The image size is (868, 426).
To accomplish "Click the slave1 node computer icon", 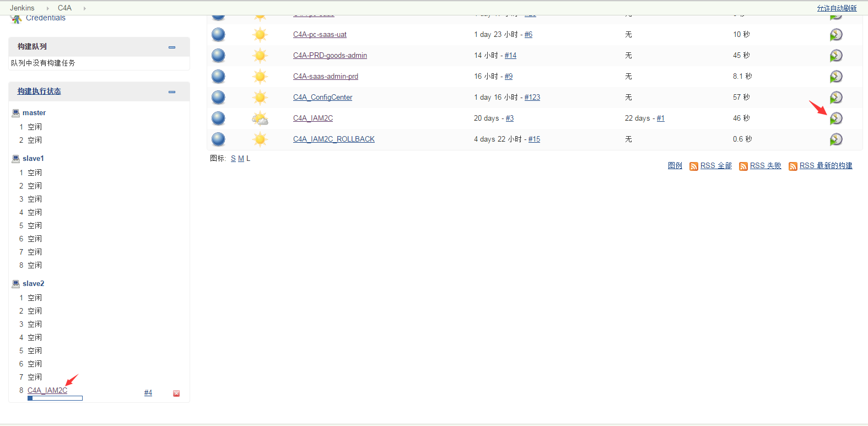I will pos(16,159).
